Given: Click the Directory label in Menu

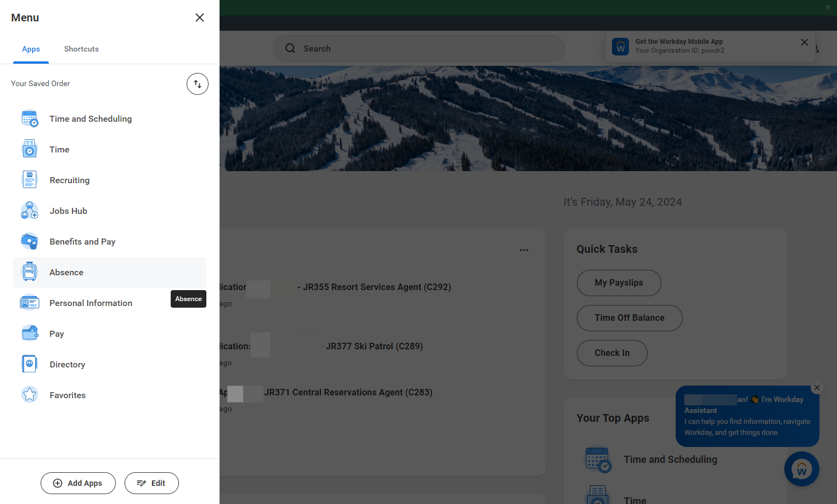Looking at the screenshot, I should point(68,365).
